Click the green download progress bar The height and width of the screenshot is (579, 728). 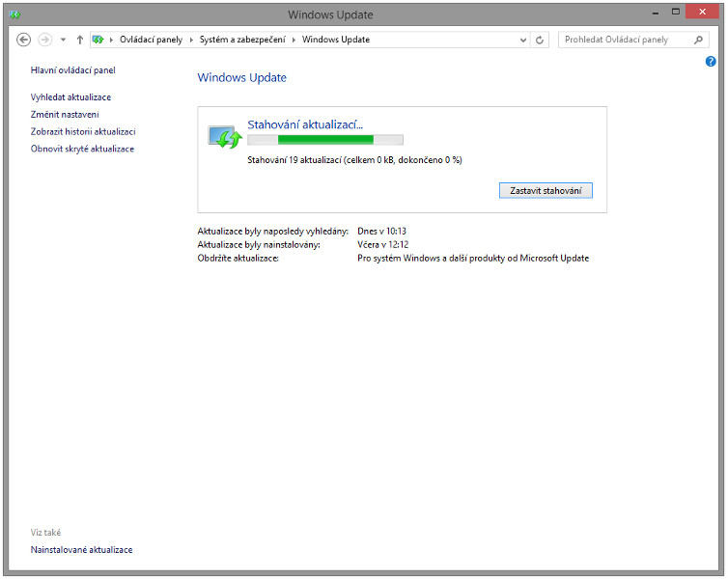click(325, 140)
